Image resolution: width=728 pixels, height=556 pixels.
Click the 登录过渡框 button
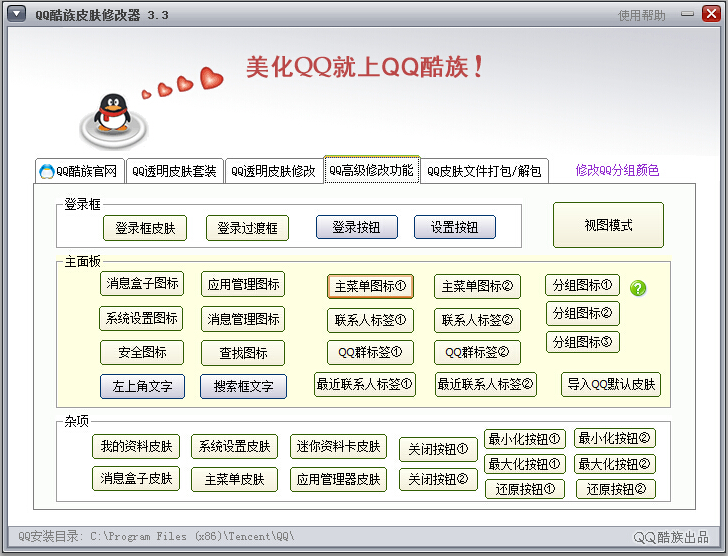point(247,228)
